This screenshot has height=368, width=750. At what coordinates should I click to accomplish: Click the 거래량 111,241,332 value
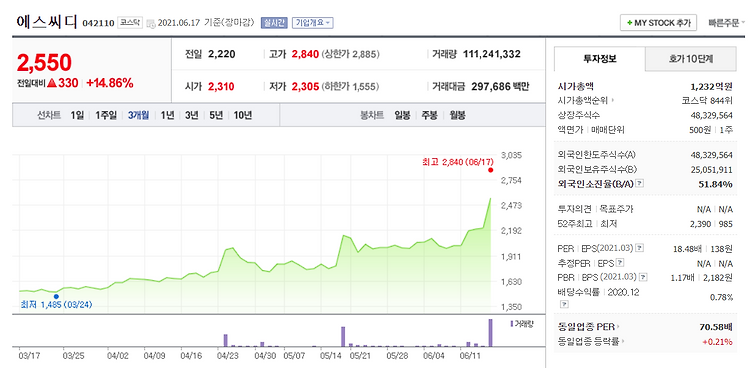pos(492,54)
